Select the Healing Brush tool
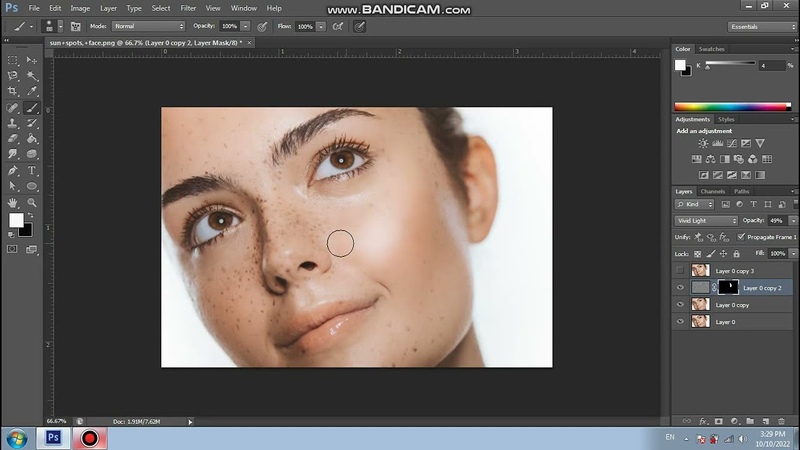The width and height of the screenshot is (800, 450). [13, 108]
